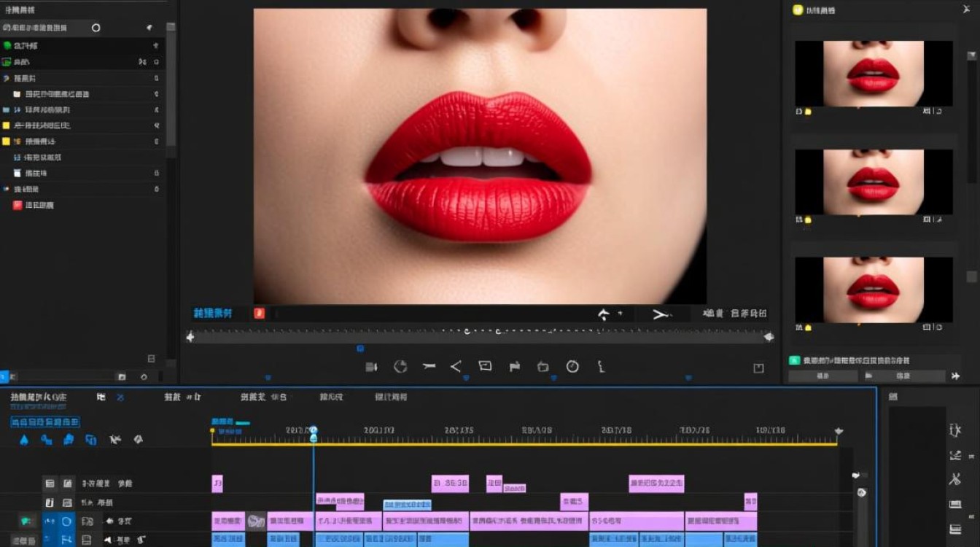Click the camera icon below the preview

tap(371, 367)
